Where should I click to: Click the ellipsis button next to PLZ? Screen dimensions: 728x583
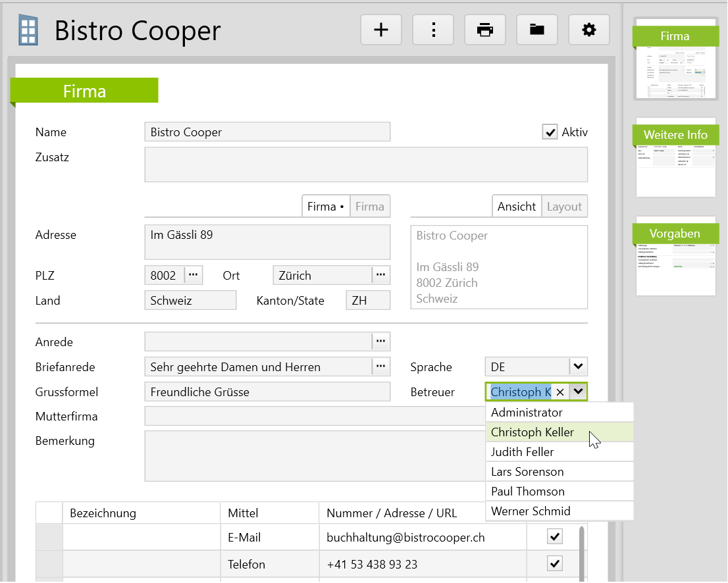pyautogui.click(x=193, y=275)
